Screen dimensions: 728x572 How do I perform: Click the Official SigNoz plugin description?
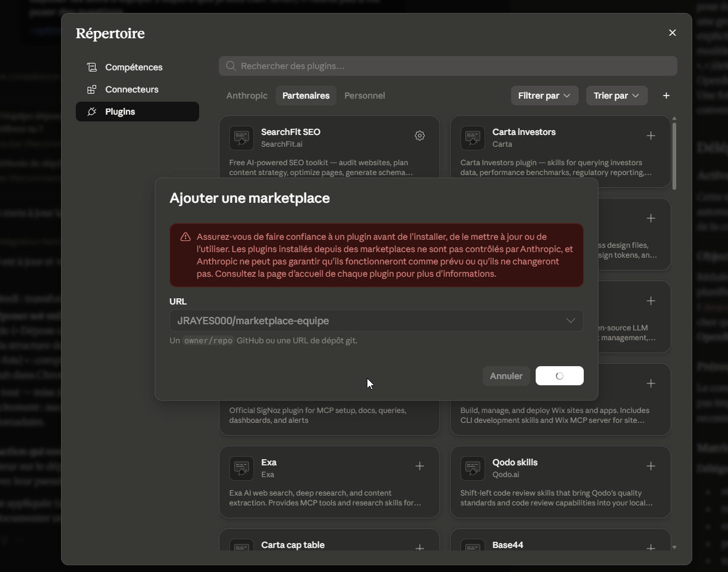(317, 415)
